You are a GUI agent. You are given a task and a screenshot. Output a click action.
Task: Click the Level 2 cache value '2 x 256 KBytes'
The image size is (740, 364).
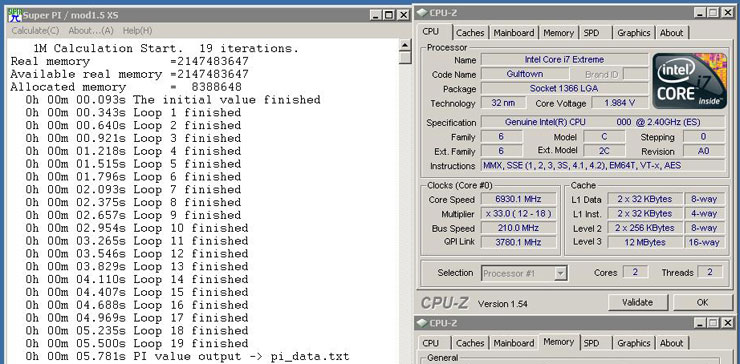pyautogui.click(x=645, y=228)
